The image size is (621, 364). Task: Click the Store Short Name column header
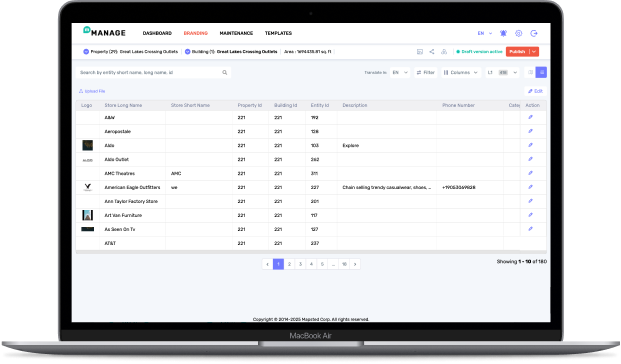pyautogui.click(x=190, y=105)
